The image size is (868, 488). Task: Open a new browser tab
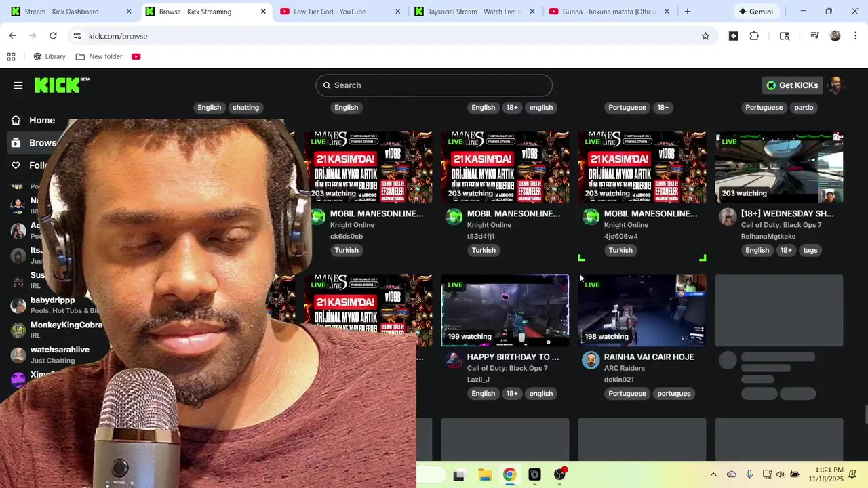pos(688,12)
